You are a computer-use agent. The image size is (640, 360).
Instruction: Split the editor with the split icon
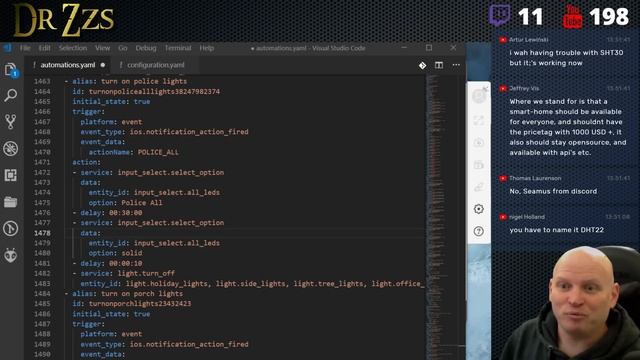[439, 65]
